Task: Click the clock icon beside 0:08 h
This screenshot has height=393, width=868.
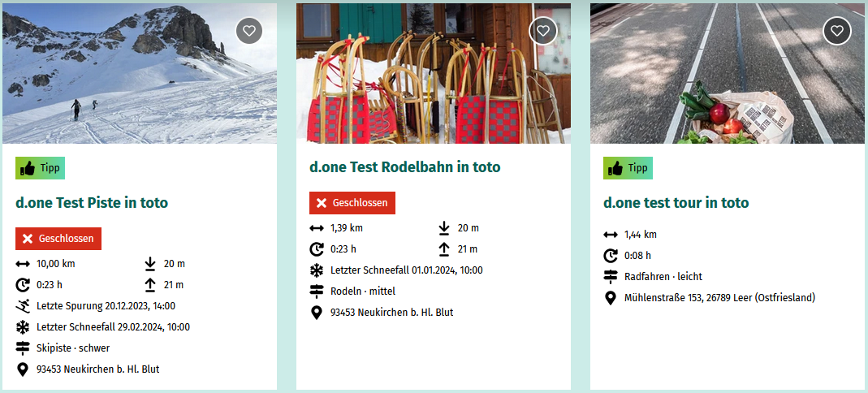Action: coord(611,255)
